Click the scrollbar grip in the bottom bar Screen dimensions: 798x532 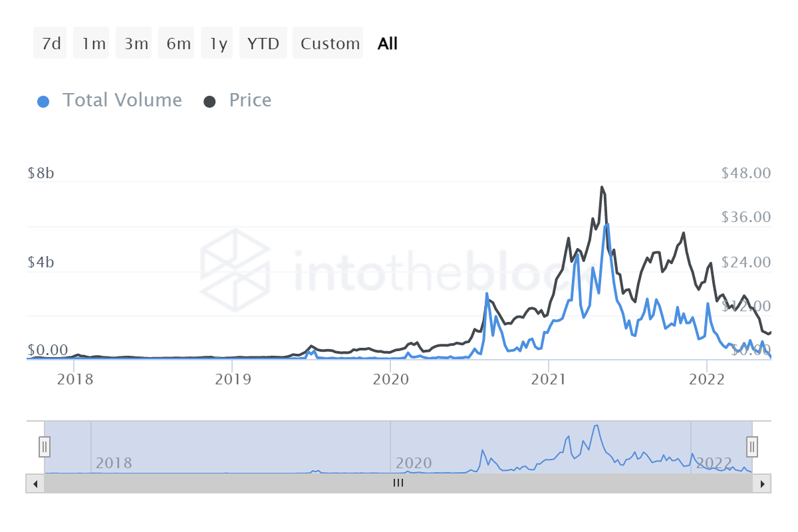pyautogui.click(x=398, y=484)
